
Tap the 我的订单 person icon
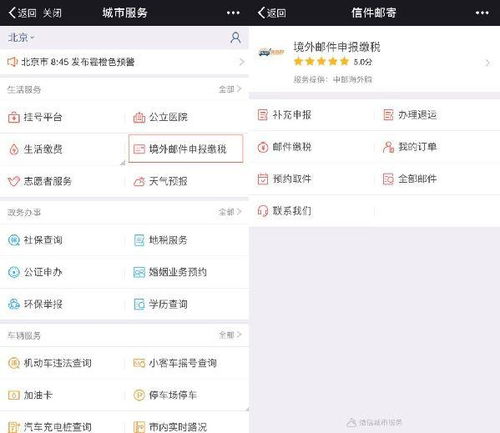pos(388,147)
